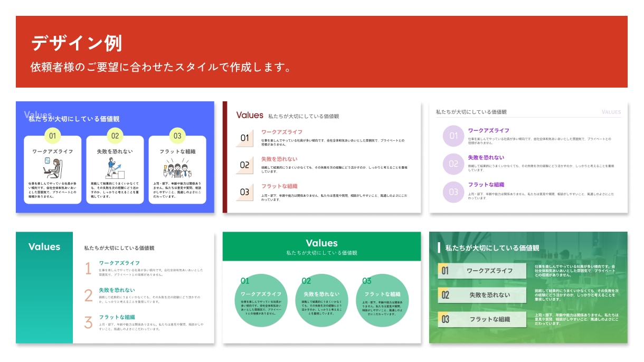
Task: Click 失敗を恐れない inside middle green circle
Action: (x=321, y=294)
